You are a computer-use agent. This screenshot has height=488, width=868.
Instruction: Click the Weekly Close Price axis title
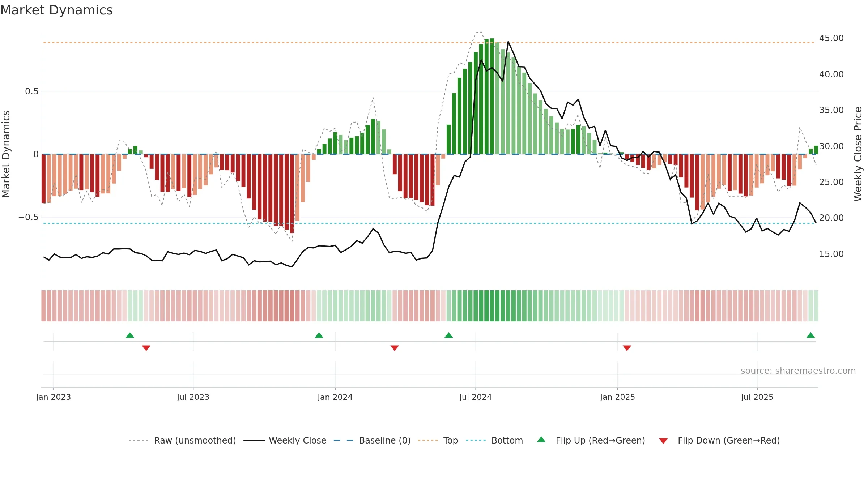tap(858, 154)
